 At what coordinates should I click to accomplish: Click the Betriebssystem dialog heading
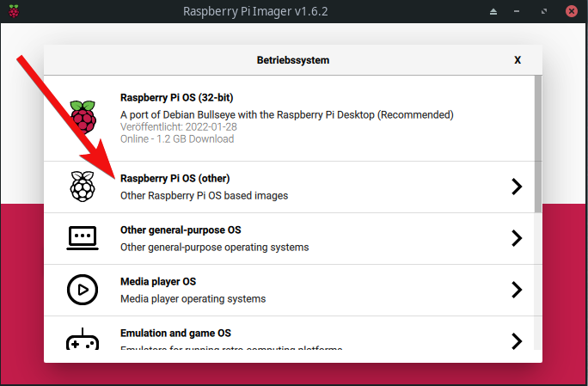coord(293,60)
